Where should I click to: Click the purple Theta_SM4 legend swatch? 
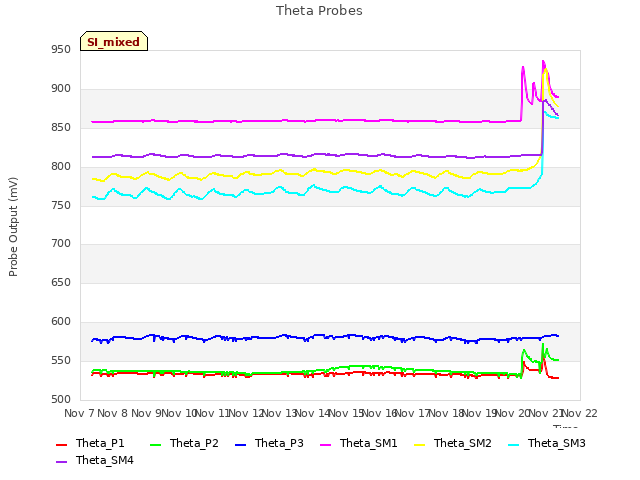coord(61,461)
